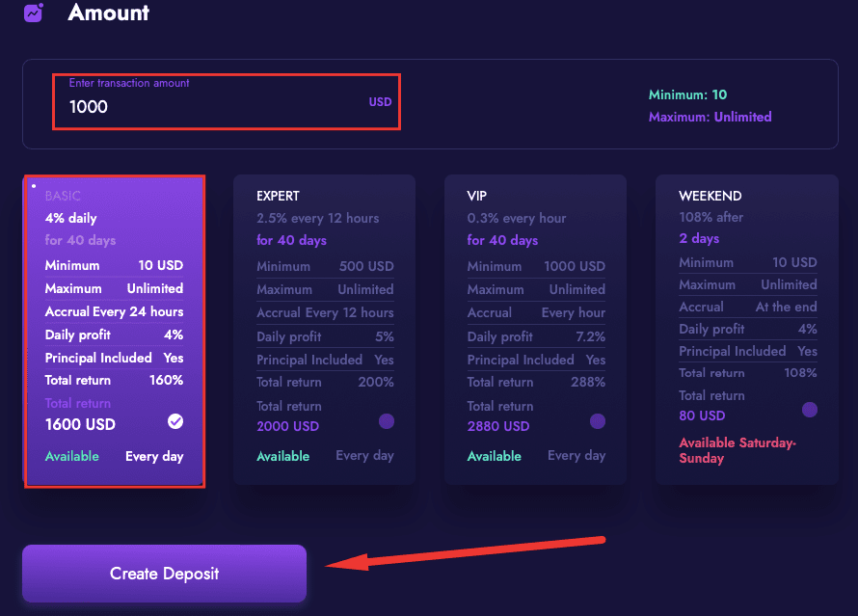Click the Amount section heading
This screenshot has width=858, height=616.
[109, 13]
